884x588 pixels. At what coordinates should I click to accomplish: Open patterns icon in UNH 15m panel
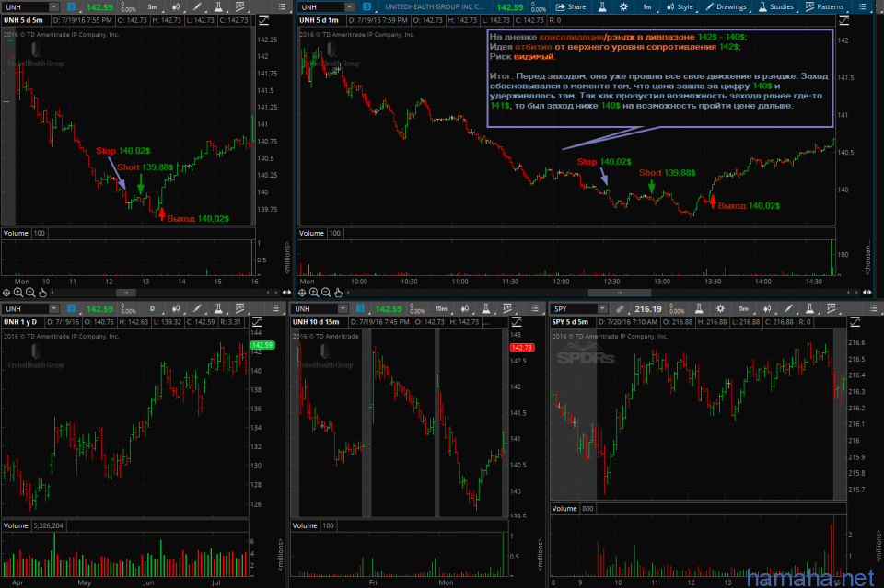click(x=507, y=308)
